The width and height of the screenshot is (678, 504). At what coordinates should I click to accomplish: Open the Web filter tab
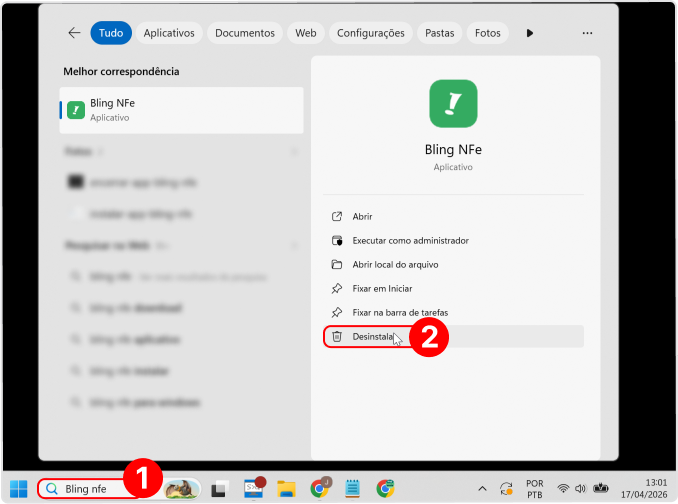(306, 33)
